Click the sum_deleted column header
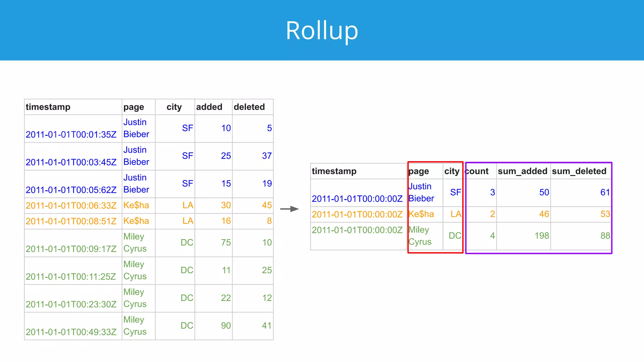644x362 pixels. point(579,171)
